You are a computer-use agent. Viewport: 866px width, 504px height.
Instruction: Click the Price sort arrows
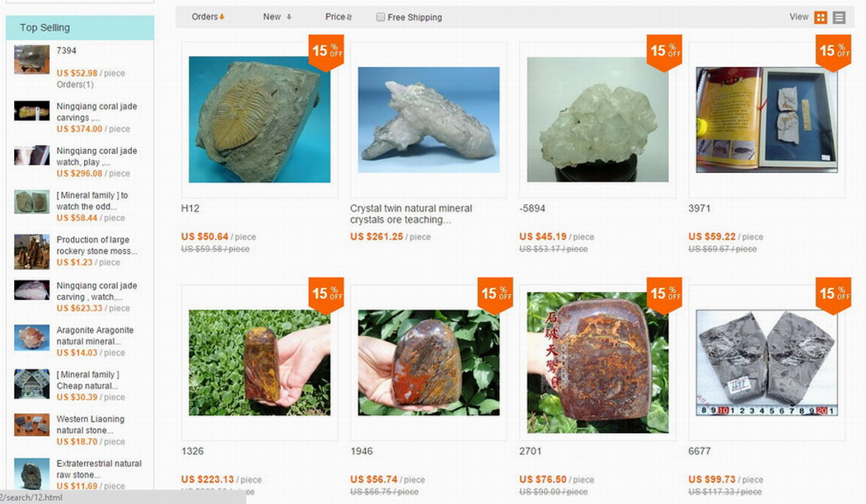click(x=349, y=17)
